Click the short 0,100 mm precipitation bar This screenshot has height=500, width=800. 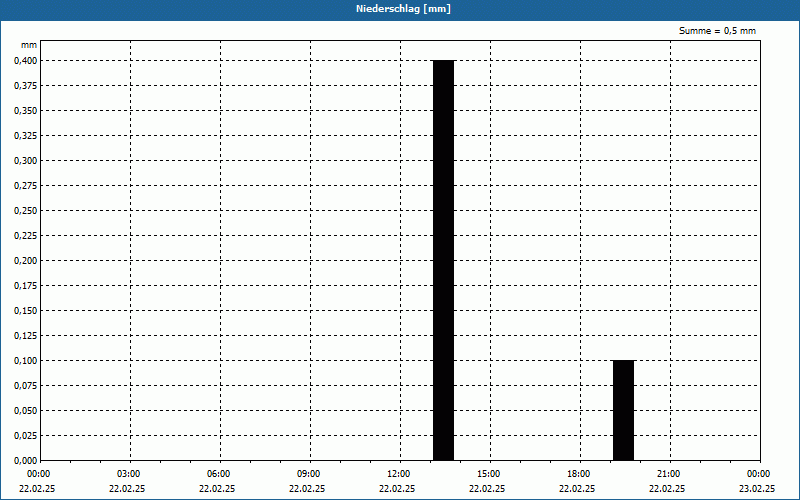pos(623,410)
